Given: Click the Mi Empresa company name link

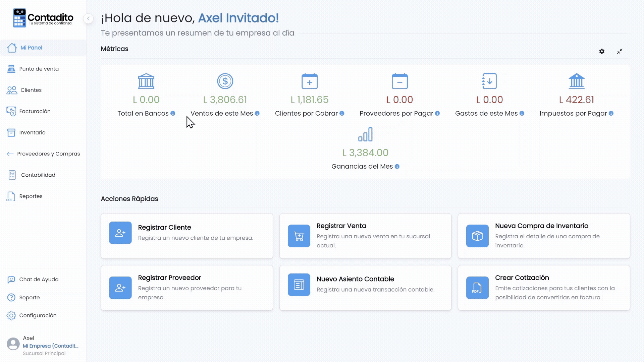Looking at the screenshot, I should 51,346.
